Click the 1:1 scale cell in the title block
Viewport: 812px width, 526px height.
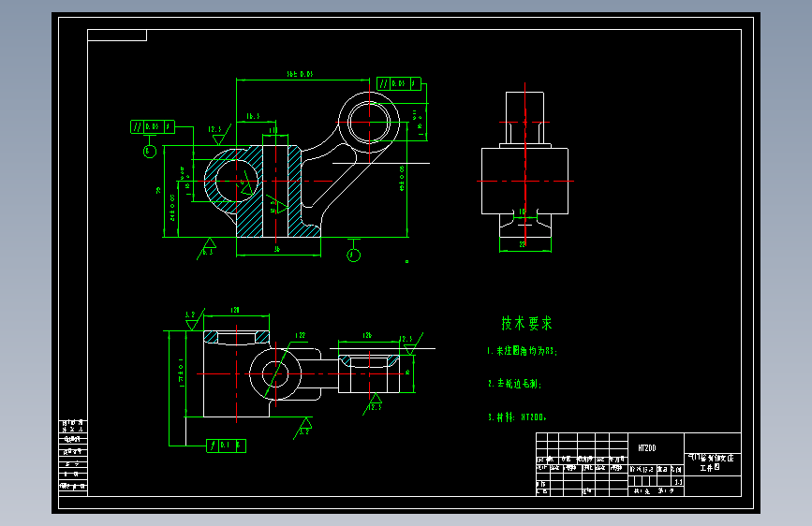coord(678,482)
